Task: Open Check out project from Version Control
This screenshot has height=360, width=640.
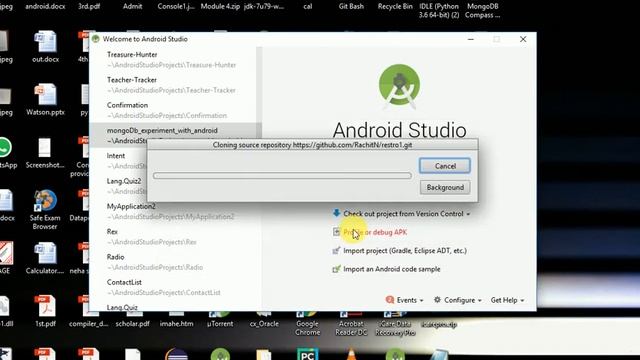Action: pyautogui.click(x=403, y=214)
